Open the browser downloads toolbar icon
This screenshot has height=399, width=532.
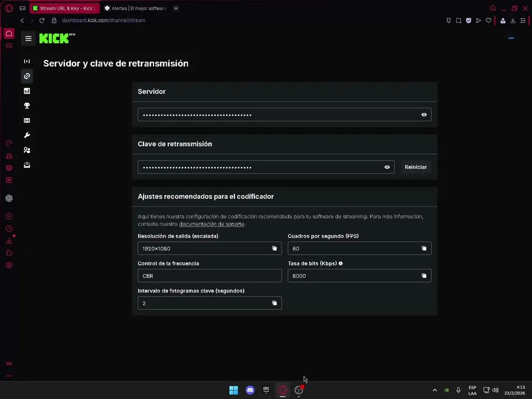[x=513, y=21]
